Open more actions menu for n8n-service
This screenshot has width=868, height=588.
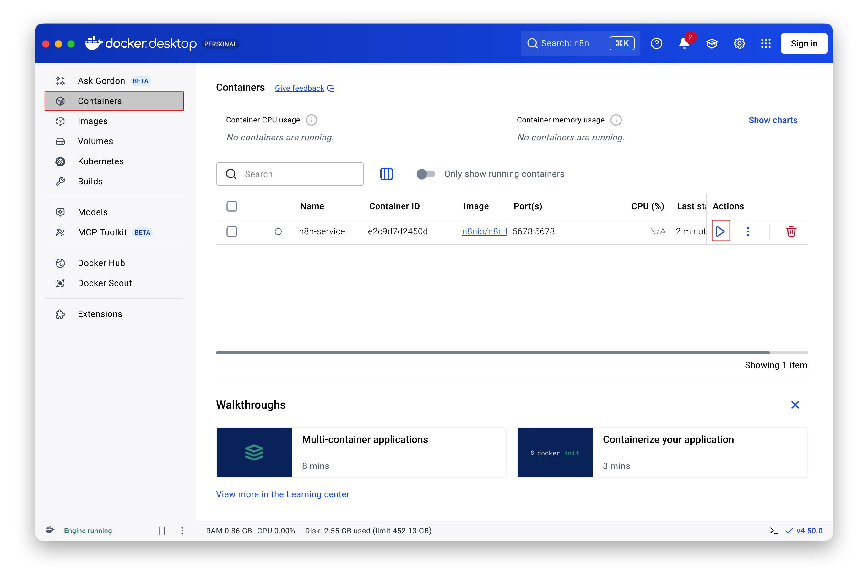pos(748,231)
